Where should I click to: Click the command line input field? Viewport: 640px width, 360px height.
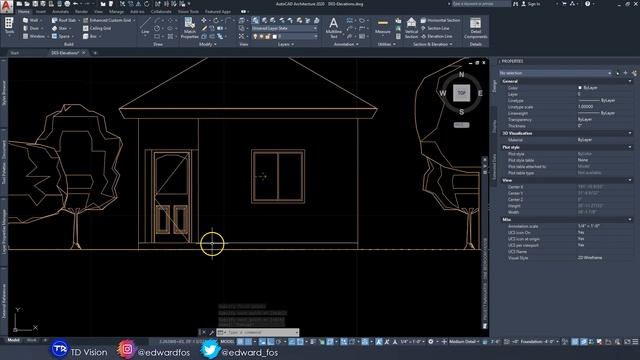[261, 332]
